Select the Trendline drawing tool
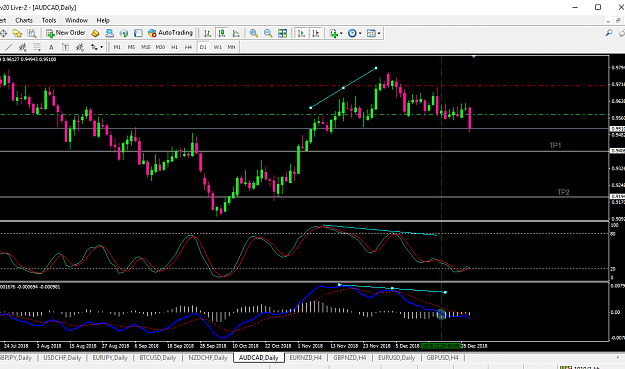Screen dimensions: 625x369 (x=8, y=47)
